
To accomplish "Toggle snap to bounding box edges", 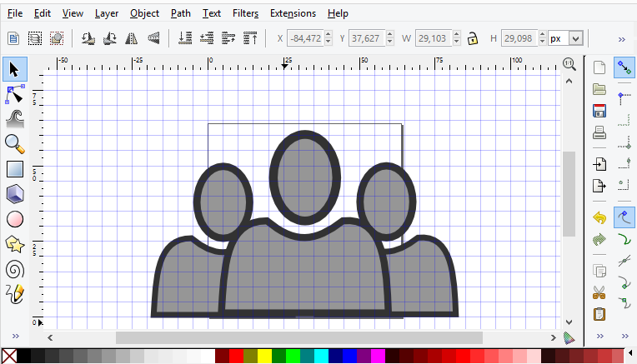I will click(624, 121).
